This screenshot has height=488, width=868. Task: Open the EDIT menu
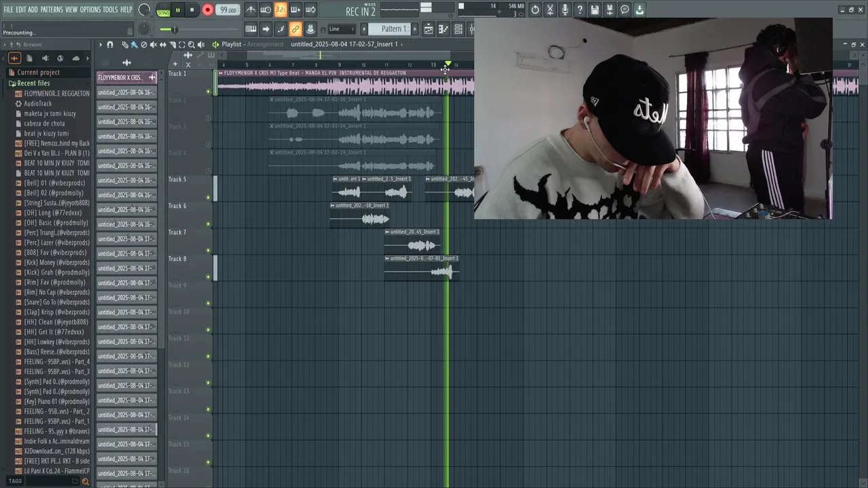tap(21, 9)
